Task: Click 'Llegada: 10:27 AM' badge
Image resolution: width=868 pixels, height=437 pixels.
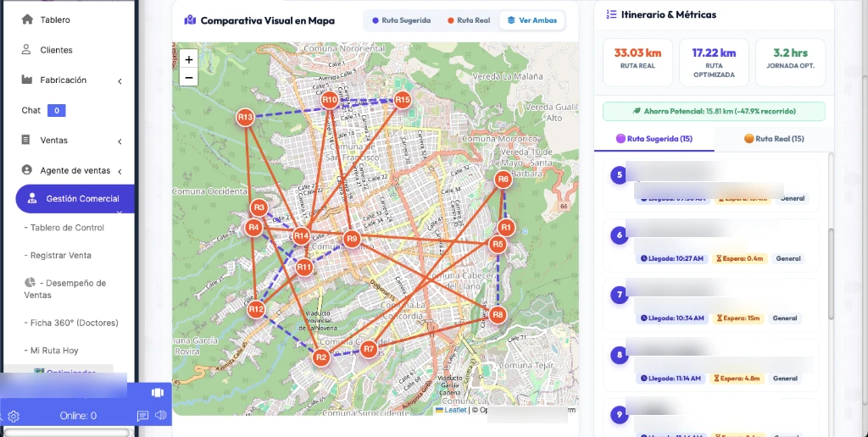Action: pyautogui.click(x=672, y=258)
